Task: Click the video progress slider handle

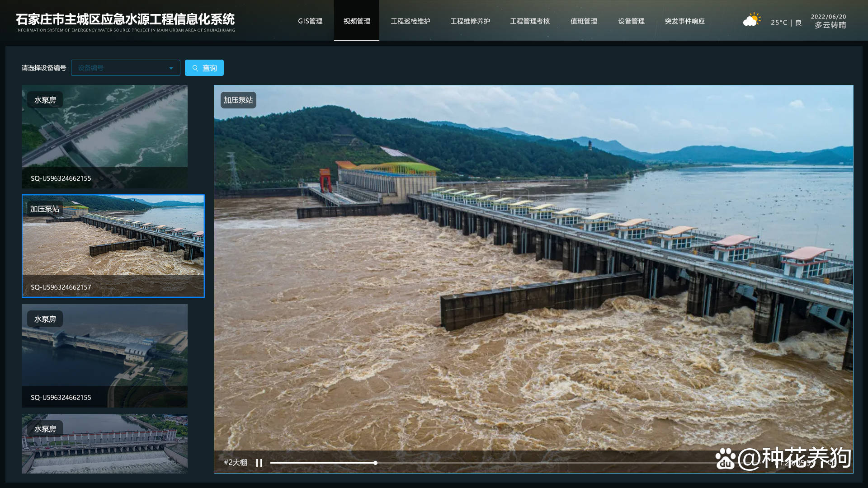Action: (x=375, y=463)
